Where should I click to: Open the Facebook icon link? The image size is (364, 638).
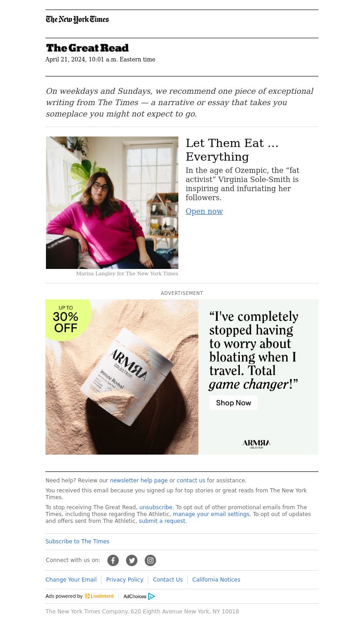click(x=113, y=560)
